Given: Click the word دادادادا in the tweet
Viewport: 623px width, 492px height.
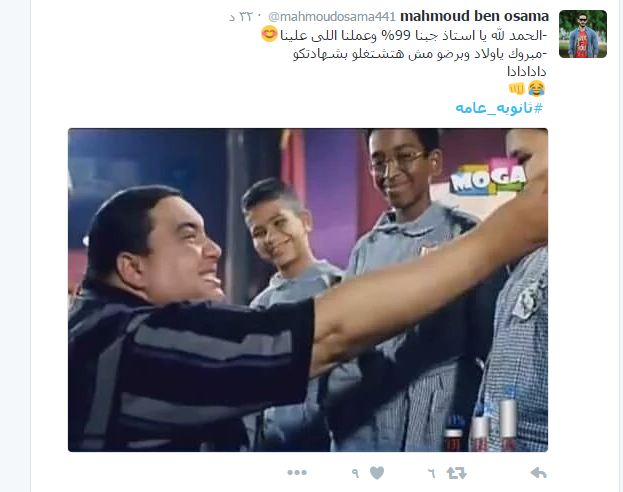Looking at the screenshot, I should [x=527, y=72].
